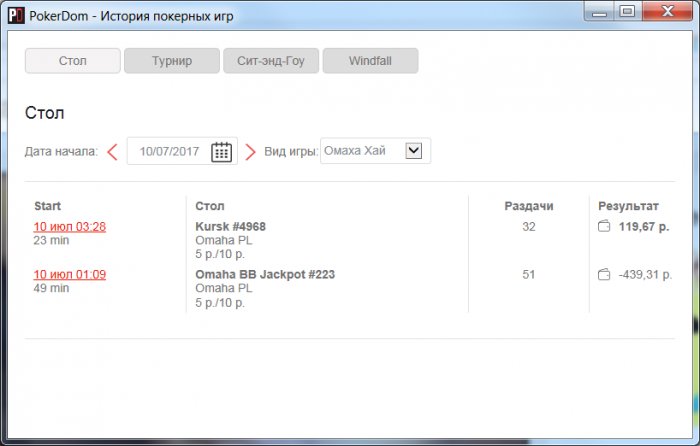Select the Стол tab
This screenshot has width=700, height=446.
(73, 61)
